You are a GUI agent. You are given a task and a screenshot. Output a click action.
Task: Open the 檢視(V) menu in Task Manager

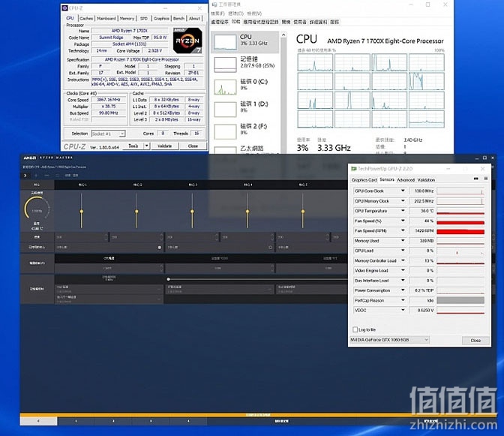click(x=254, y=14)
